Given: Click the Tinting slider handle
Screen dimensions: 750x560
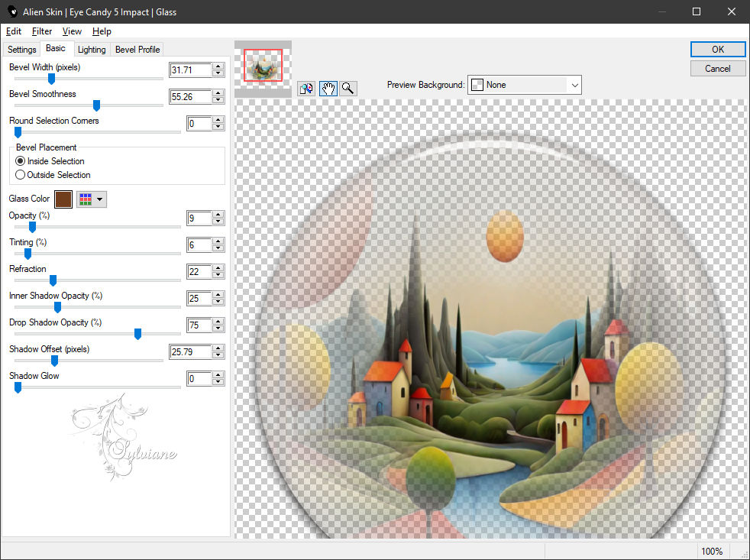Looking at the screenshot, I should (27, 254).
